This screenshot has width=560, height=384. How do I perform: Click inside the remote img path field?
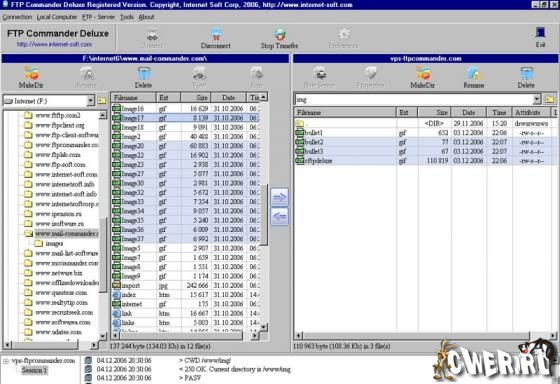[x=414, y=99]
